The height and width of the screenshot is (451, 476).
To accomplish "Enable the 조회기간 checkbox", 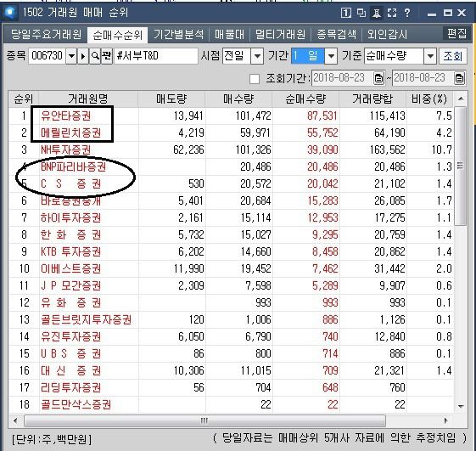I will coord(255,79).
